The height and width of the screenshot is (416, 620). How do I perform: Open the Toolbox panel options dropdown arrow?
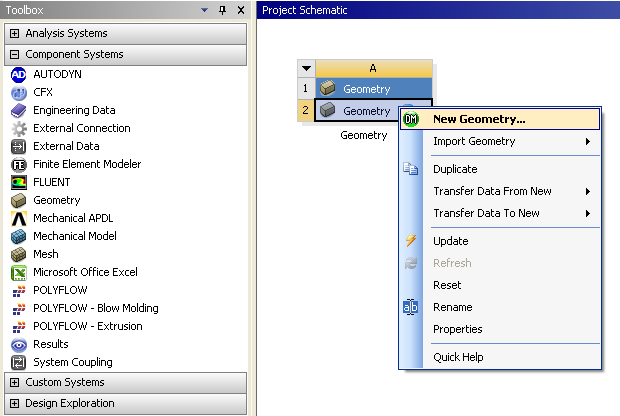(x=204, y=10)
